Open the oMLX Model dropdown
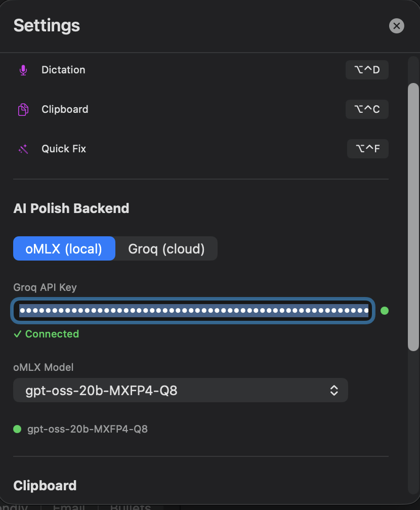 click(x=181, y=390)
